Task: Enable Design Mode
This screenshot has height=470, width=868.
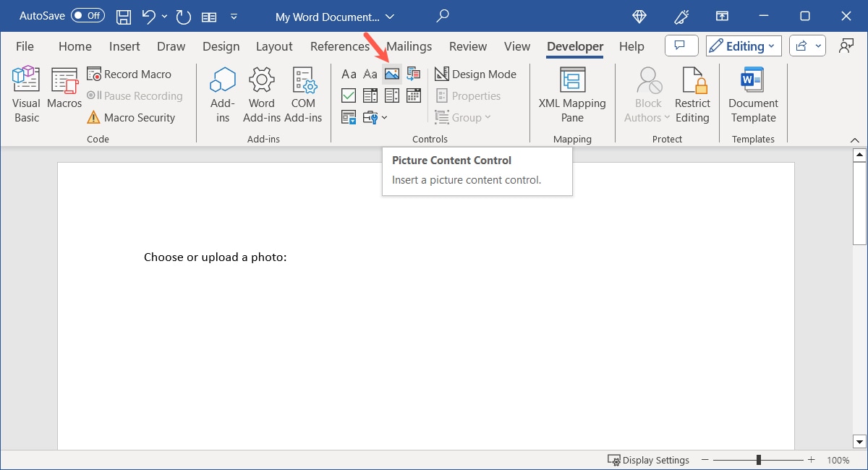Action: tap(475, 74)
